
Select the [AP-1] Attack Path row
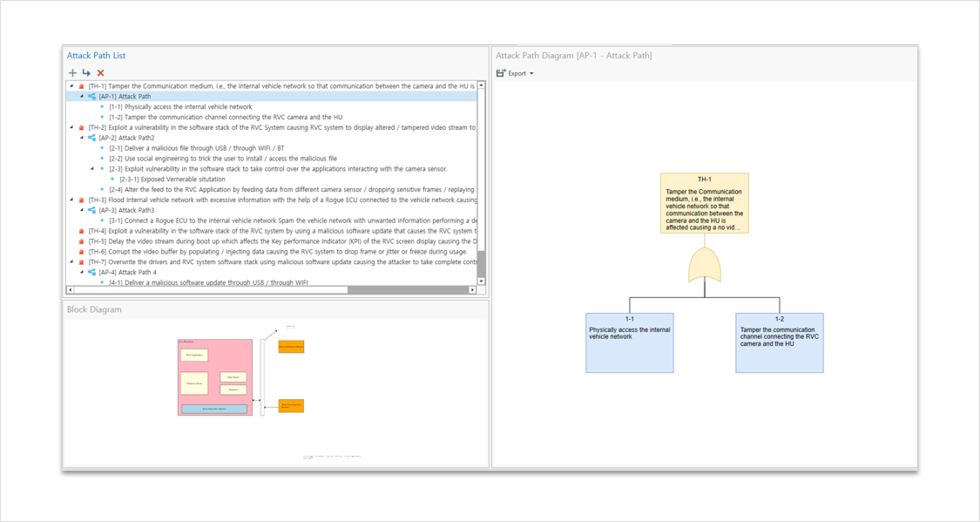click(271, 96)
